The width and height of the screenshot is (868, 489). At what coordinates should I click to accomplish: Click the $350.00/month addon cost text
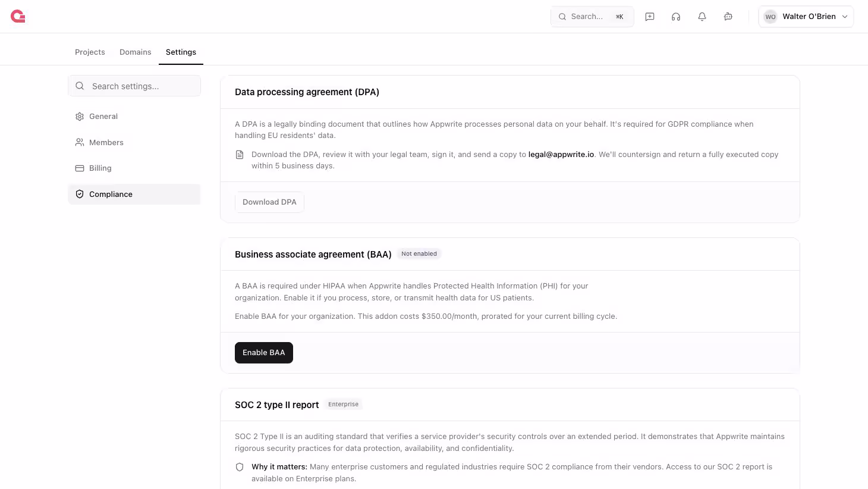(x=449, y=316)
